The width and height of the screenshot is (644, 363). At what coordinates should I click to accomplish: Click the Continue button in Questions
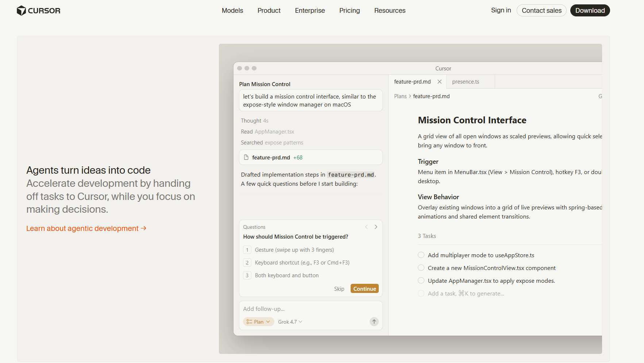[x=365, y=289]
